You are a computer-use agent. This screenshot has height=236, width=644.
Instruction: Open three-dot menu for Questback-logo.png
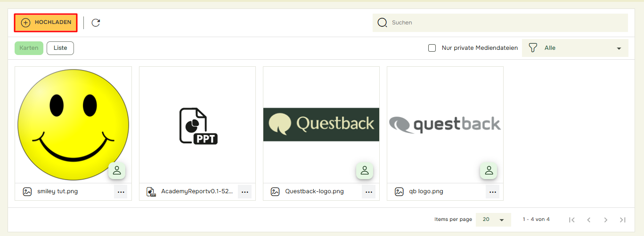point(368,192)
